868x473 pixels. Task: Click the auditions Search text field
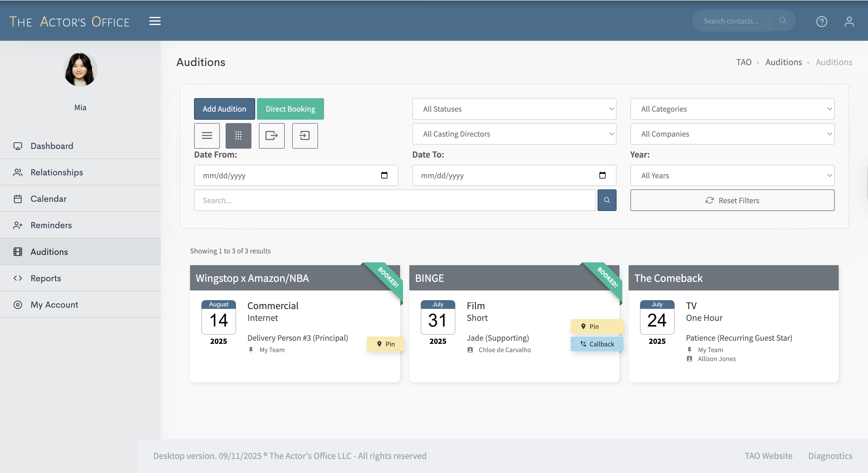click(395, 200)
